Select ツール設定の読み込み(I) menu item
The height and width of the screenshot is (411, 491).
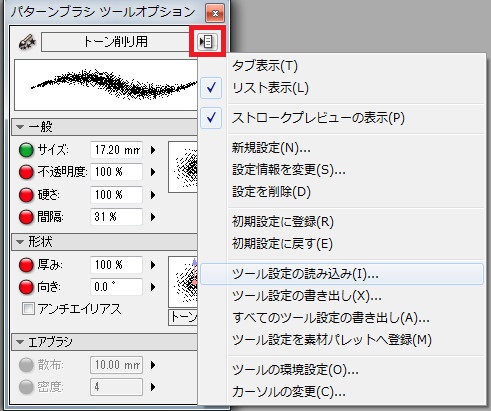click(342, 274)
